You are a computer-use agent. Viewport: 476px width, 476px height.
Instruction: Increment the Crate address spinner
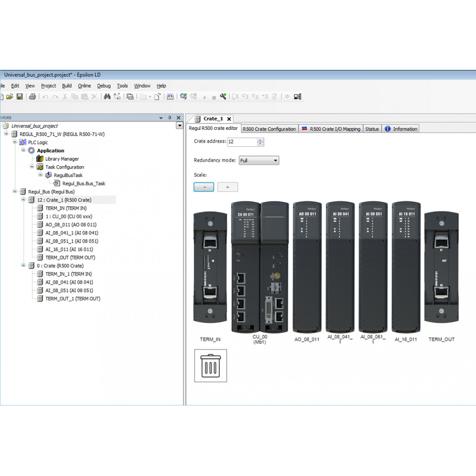(260, 140)
